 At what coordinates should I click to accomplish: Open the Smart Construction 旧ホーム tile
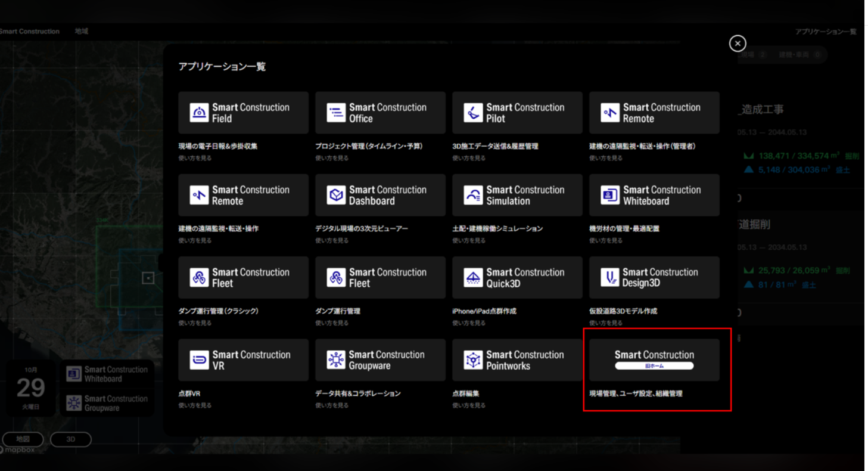coord(654,360)
